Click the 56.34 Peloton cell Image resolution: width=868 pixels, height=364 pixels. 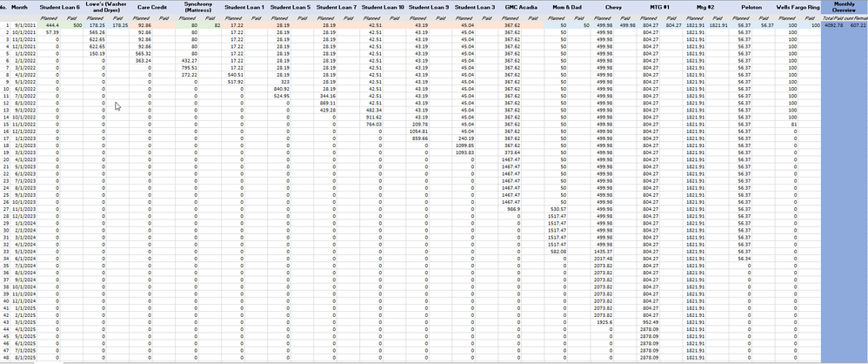tap(740, 258)
